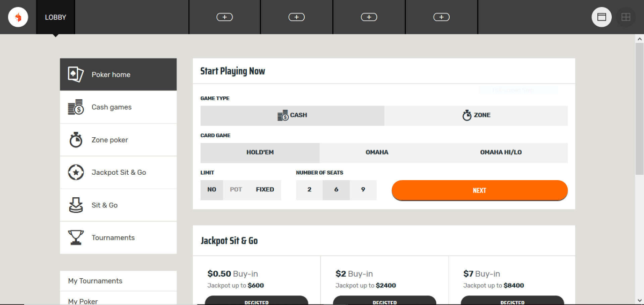Click the Zone poker stopwatch icon
Viewport: 644px width, 305px height.
tap(76, 140)
